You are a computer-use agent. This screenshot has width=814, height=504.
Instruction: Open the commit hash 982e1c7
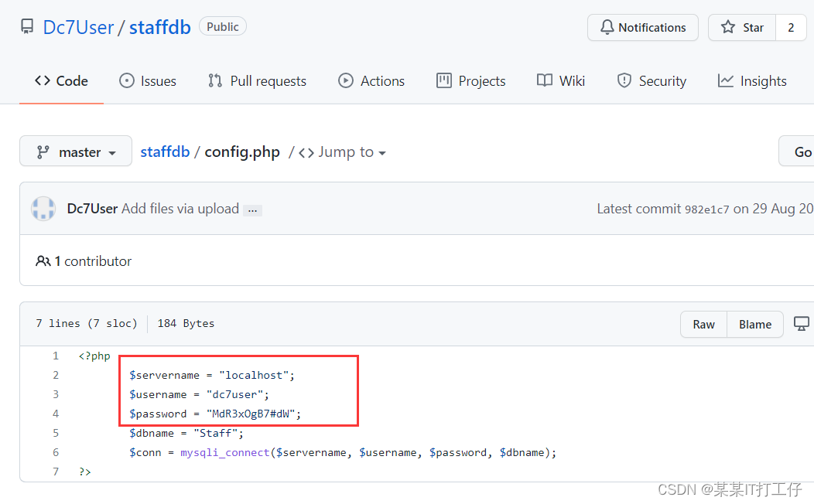coord(707,209)
